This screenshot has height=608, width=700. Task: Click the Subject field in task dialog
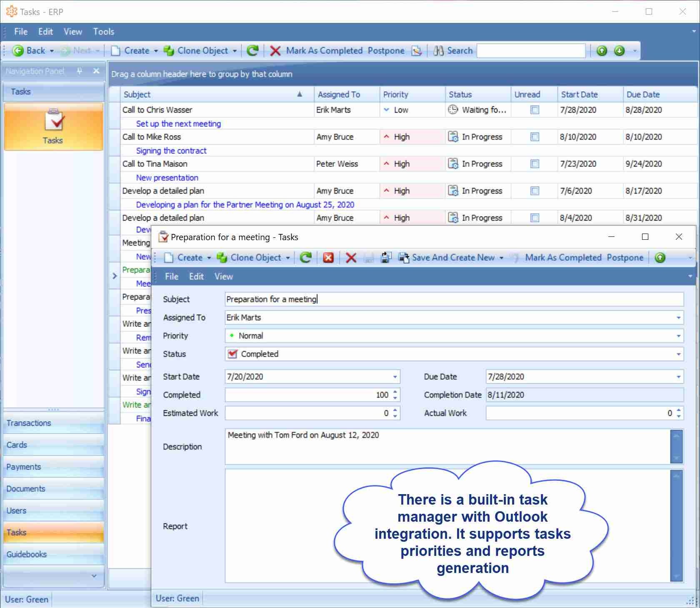[453, 299]
